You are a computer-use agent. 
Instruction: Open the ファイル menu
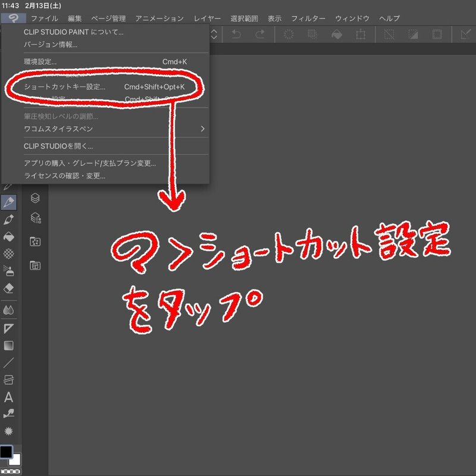(44, 18)
